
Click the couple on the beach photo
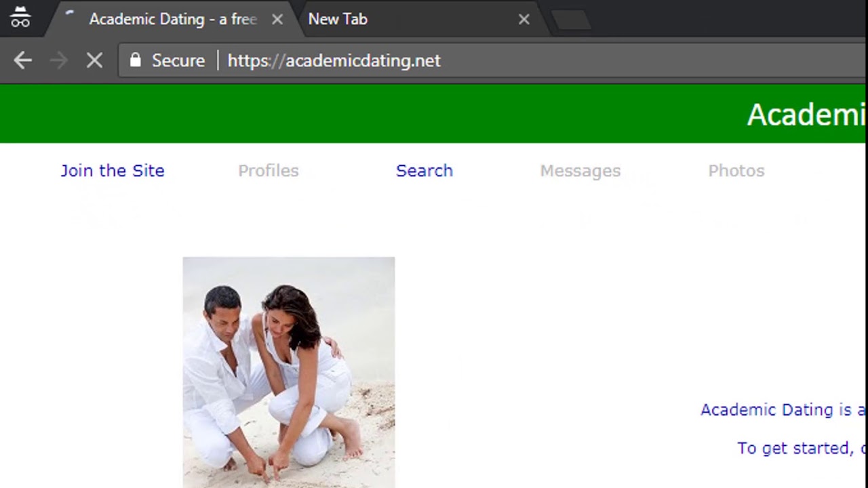pyautogui.click(x=289, y=372)
